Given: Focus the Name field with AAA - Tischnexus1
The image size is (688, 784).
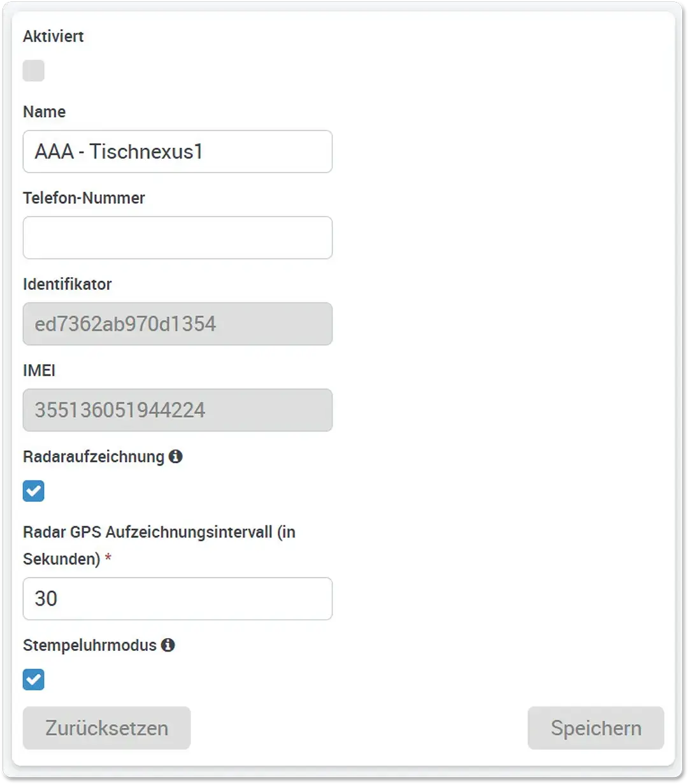Looking at the screenshot, I should (x=177, y=152).
